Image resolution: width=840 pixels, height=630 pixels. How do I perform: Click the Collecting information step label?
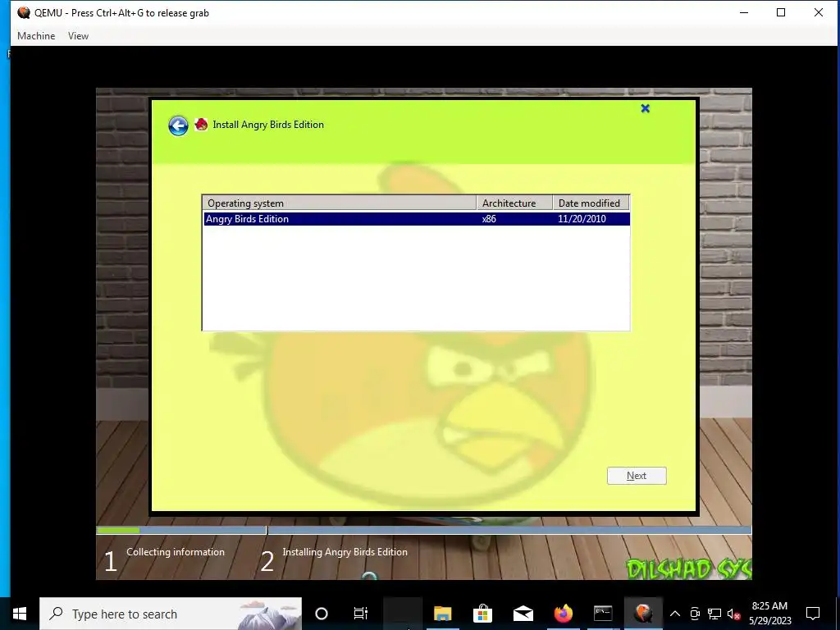[x=176, y=552]
